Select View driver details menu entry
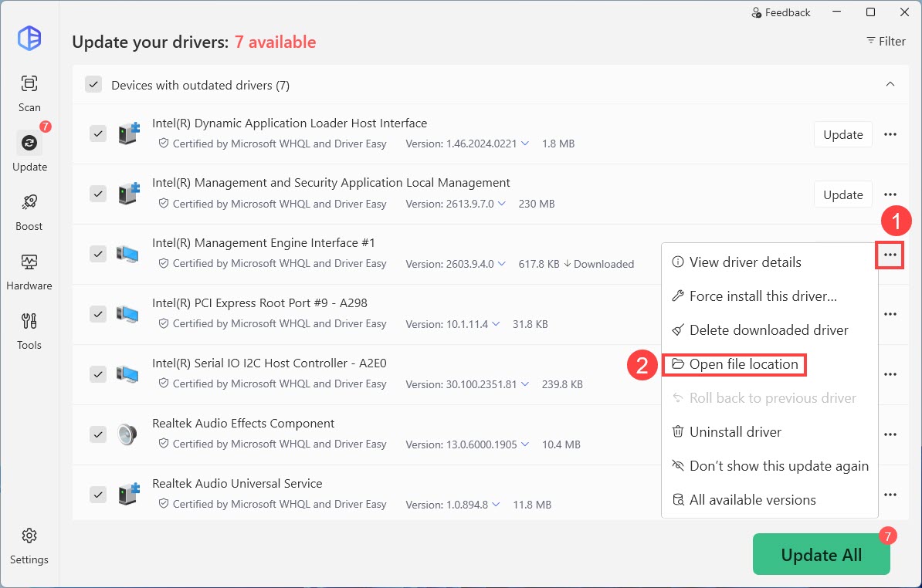922x588 pixels. pyautogui.click(x=770, y=262)
